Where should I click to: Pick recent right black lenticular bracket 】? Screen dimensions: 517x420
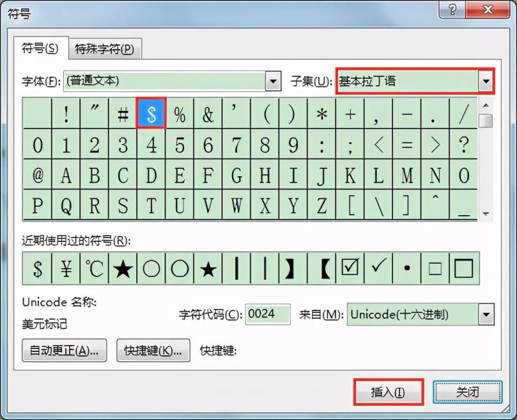pos(293,268)
